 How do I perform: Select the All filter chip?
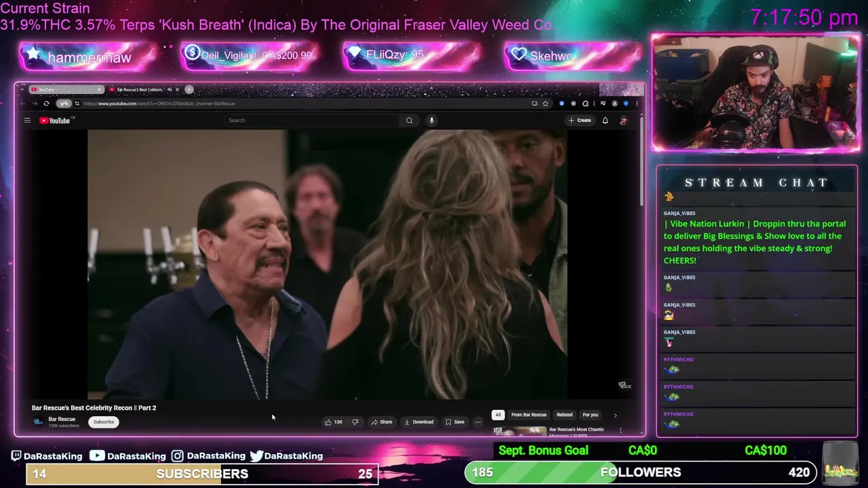coord(498,415)
